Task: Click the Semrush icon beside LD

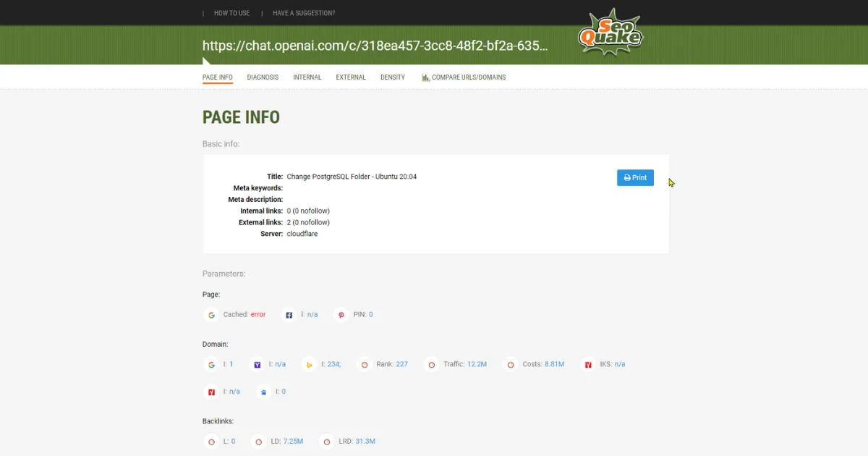Action: (259, 442)
